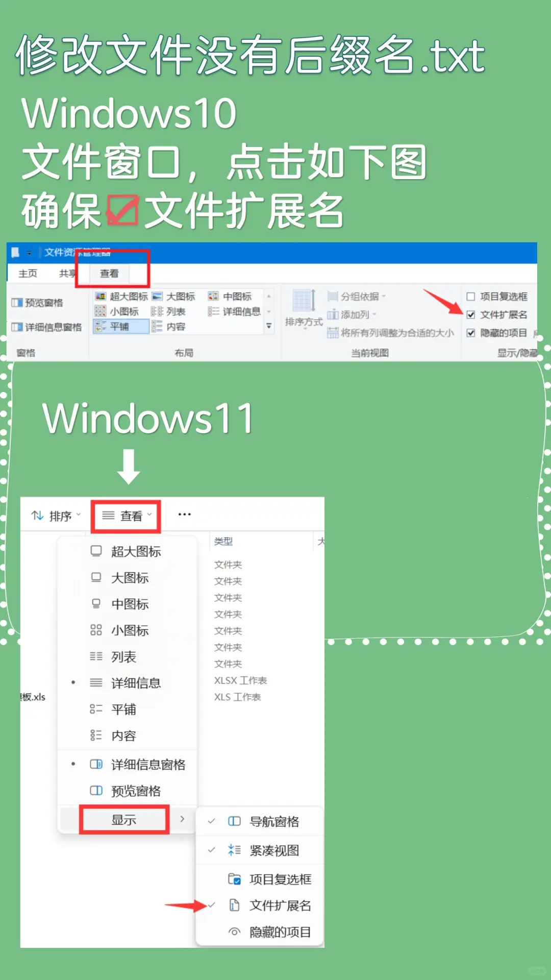Open quick access toolbar dropdown arrow

pos(30,253)
